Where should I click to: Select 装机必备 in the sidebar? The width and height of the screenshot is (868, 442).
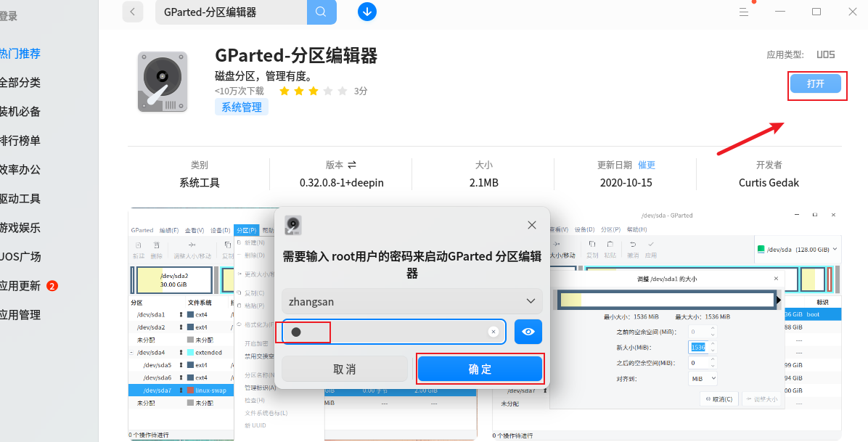pos(20,111)
